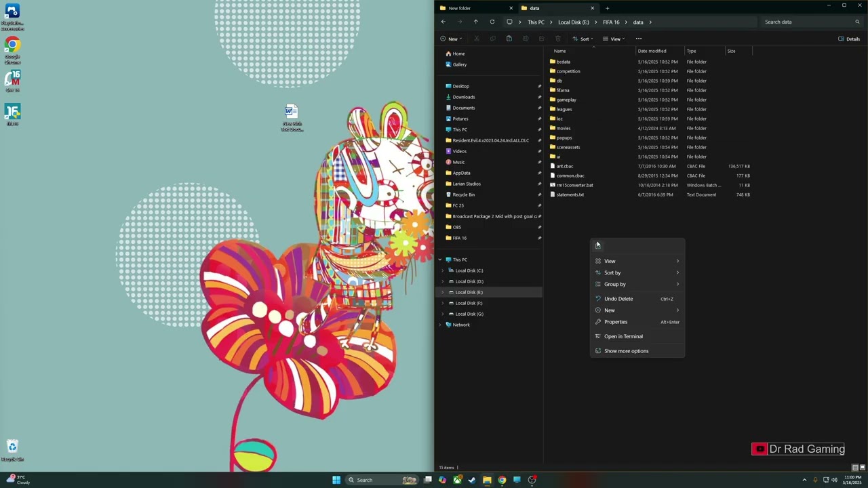
Task: Select the CM 16 desktop shortcut
Action: [x=12, y=81]
